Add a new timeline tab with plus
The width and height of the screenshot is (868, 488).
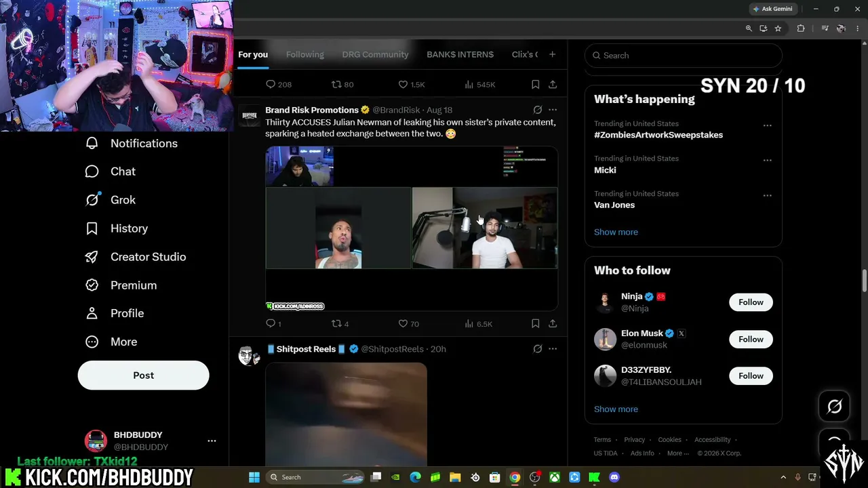click(552, 54)
